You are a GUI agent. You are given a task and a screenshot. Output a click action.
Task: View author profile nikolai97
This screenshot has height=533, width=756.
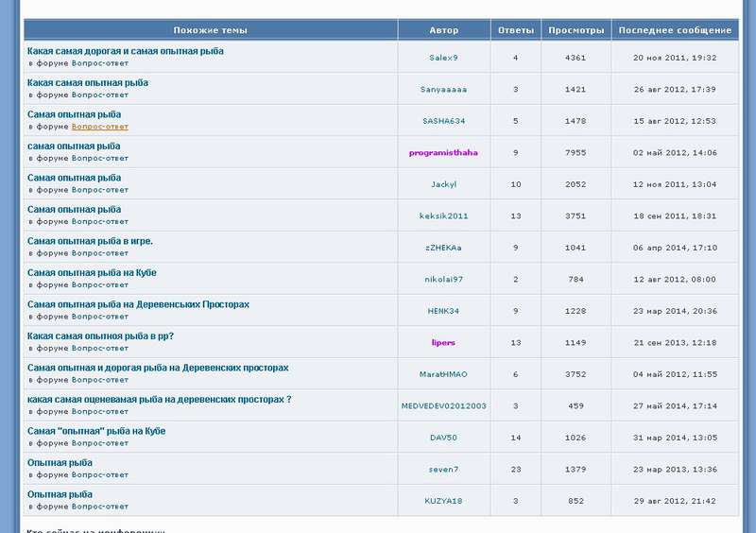[443, 280]
